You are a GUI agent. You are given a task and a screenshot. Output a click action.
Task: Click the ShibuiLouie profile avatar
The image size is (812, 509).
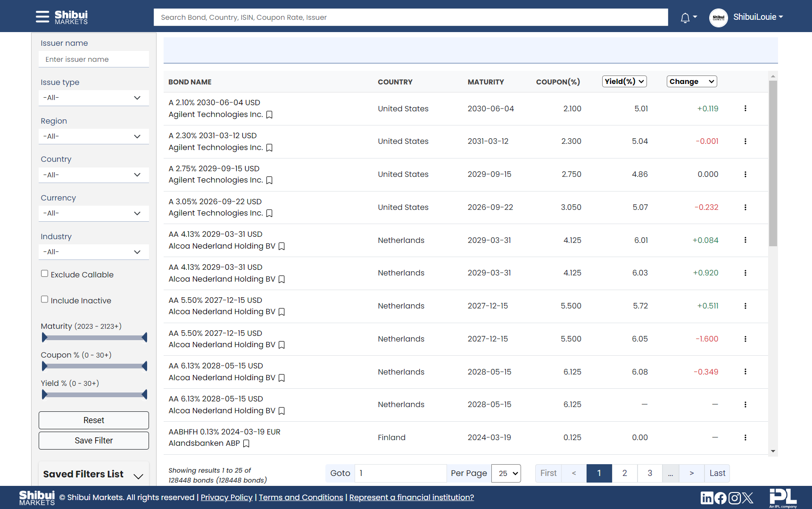(718, 17)
